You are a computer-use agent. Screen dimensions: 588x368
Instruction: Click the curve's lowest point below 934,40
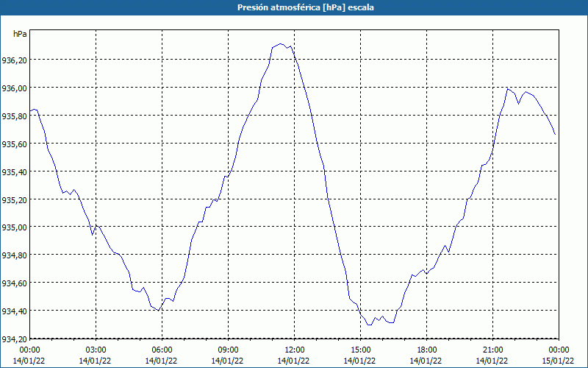pyautogui.click(x=370, y=325)
